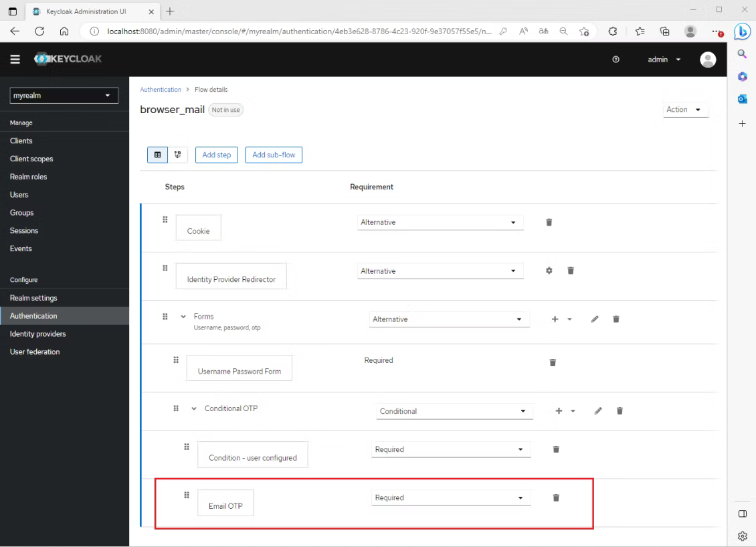Open the help question mark icon
The height and width of the screenshot is (547, 756).
point(616,60)
